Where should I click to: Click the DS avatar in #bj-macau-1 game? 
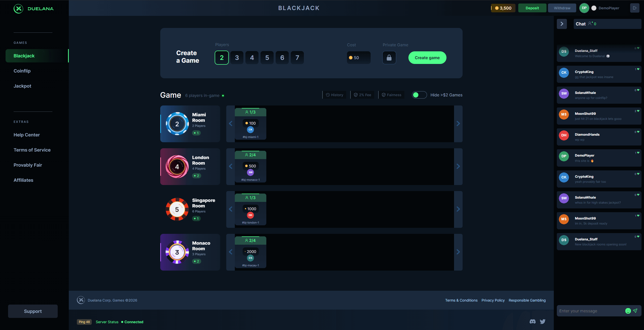250,258
